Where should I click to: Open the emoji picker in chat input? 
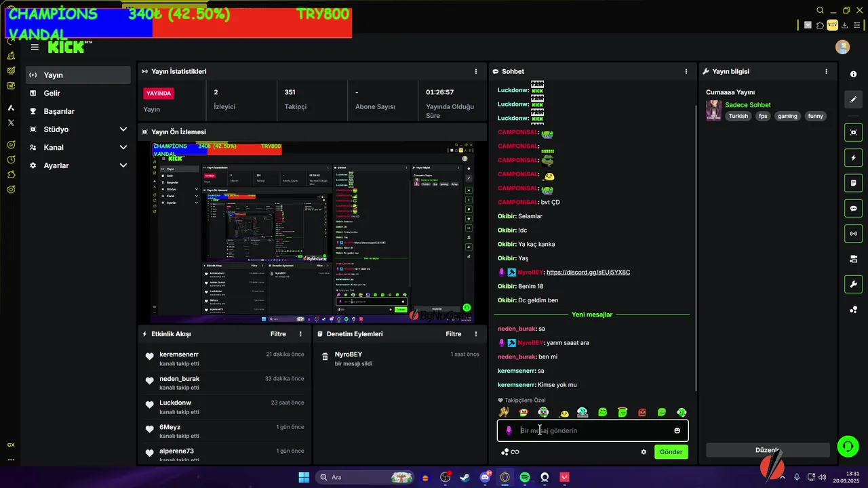677,430
